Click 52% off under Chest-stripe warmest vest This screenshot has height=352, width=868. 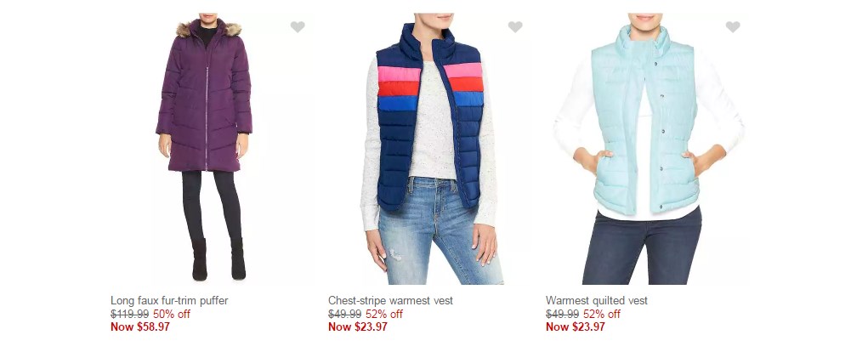tap(384, 315)
